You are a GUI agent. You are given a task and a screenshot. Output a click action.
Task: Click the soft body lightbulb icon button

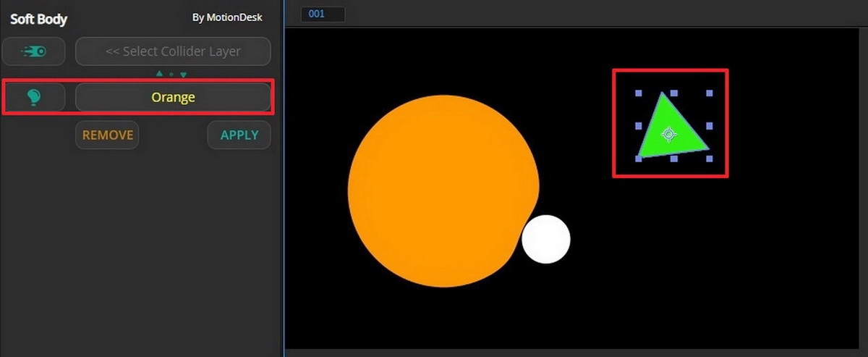coord(33,97)
